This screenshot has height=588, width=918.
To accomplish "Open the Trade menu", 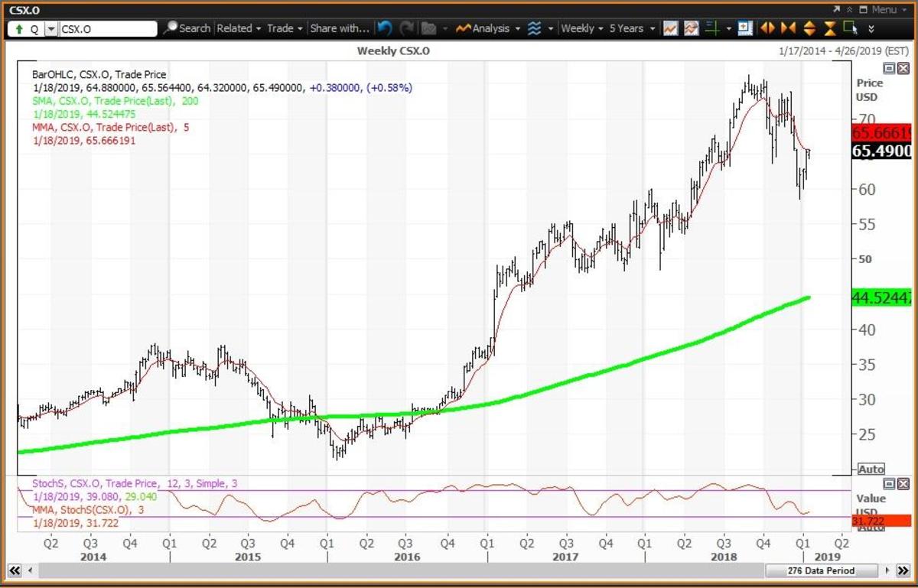I will (x=285, y=28).
